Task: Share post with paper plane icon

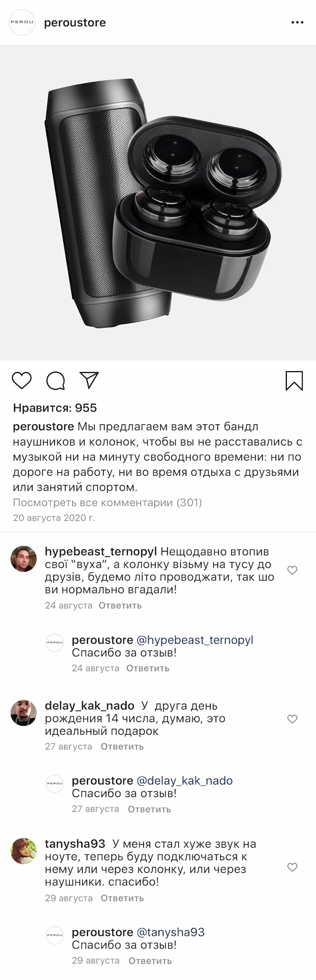Action: point(89,380)
